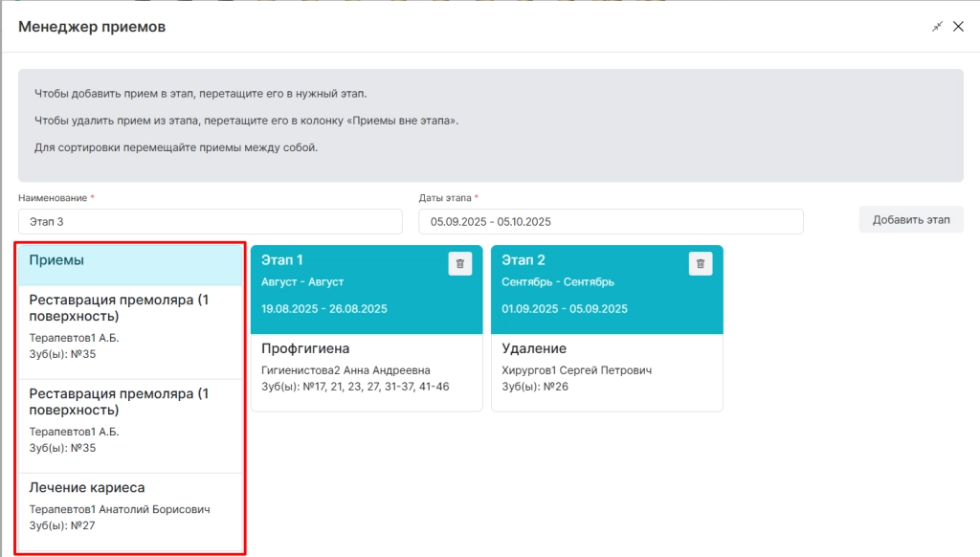Screen dimensions: 980x557
Task: Close the Менеджер приемов dialog
Action: click(x=958, y=26)
